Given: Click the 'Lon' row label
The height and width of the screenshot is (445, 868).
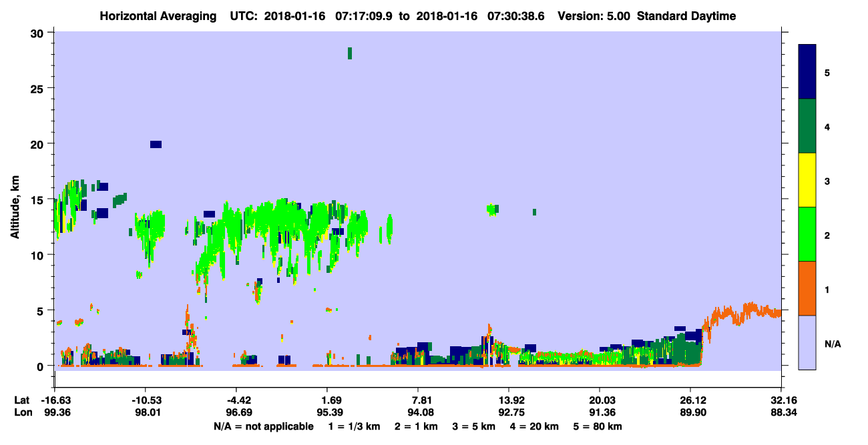Looking at the screenshot, I should point(23,413).
